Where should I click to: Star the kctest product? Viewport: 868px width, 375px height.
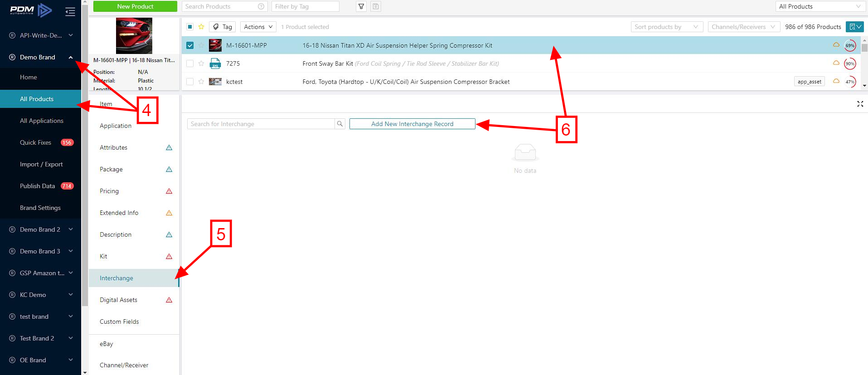[201, 82]
